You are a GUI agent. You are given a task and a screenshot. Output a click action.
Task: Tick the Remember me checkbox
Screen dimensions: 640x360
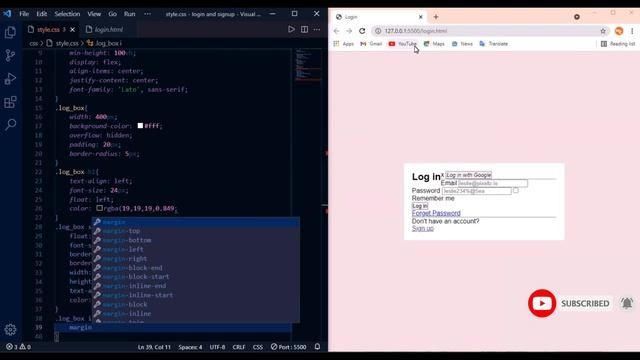pyautogui.click(x=516, y=191)
